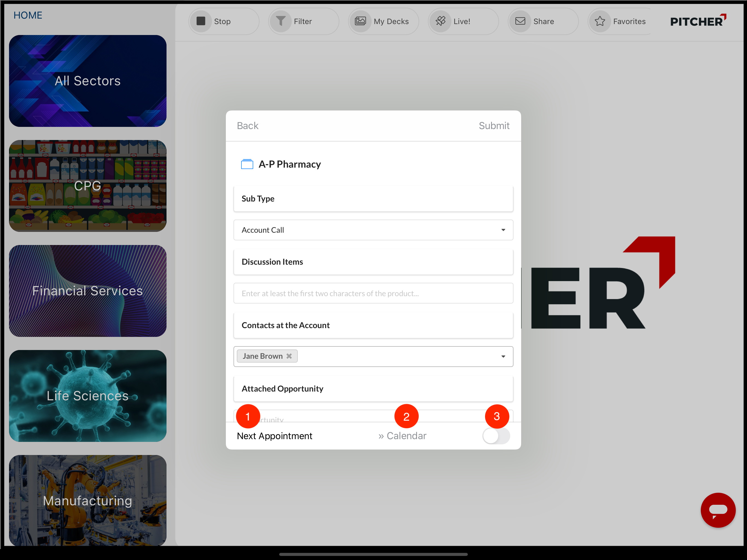Click the Share envelope icon

tap(520, 21)
